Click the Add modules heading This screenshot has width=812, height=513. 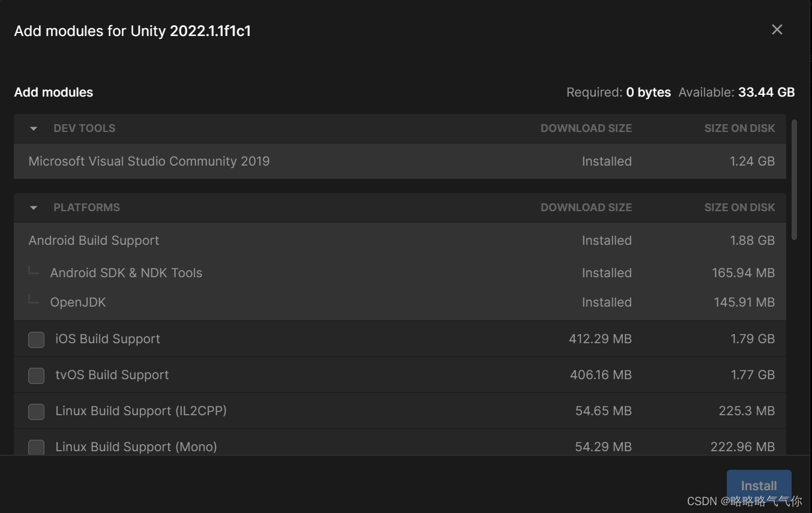53,92
